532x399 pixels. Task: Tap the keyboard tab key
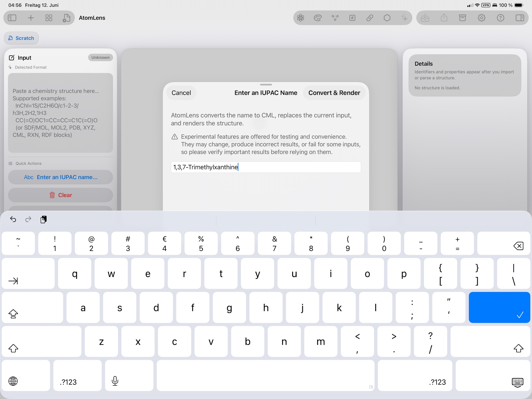pyautogui.click(x=28, y=273)
